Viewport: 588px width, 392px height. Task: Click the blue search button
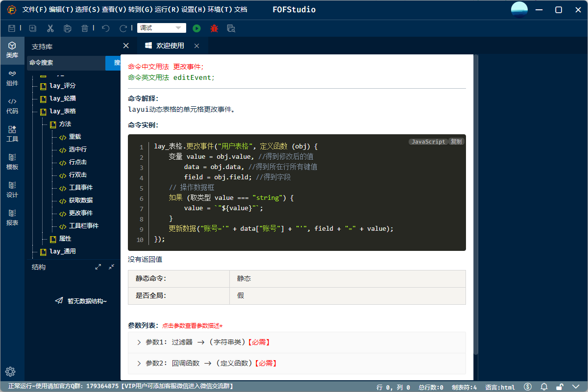113,63
